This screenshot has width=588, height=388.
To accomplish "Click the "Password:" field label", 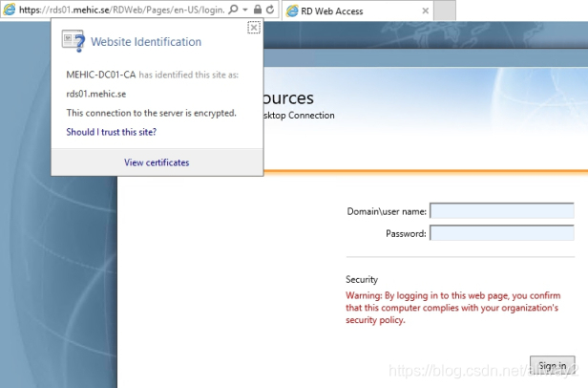I will (x=406, y=233).
